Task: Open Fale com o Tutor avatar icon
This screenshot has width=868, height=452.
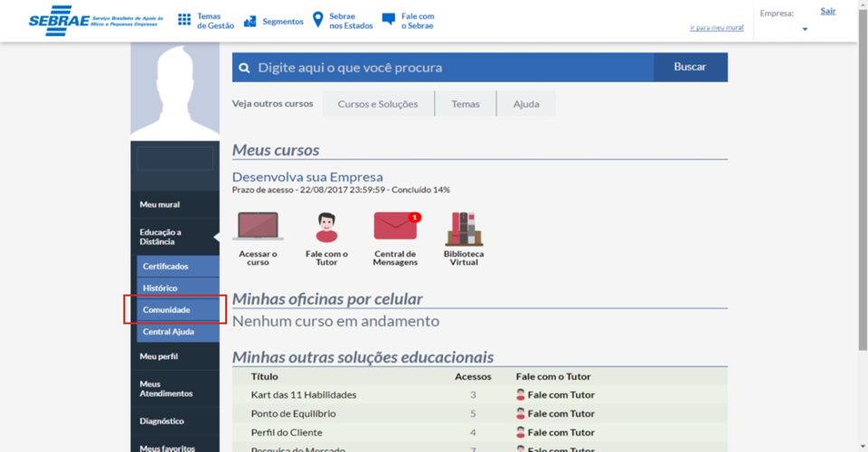Action: tap(326, 227)
